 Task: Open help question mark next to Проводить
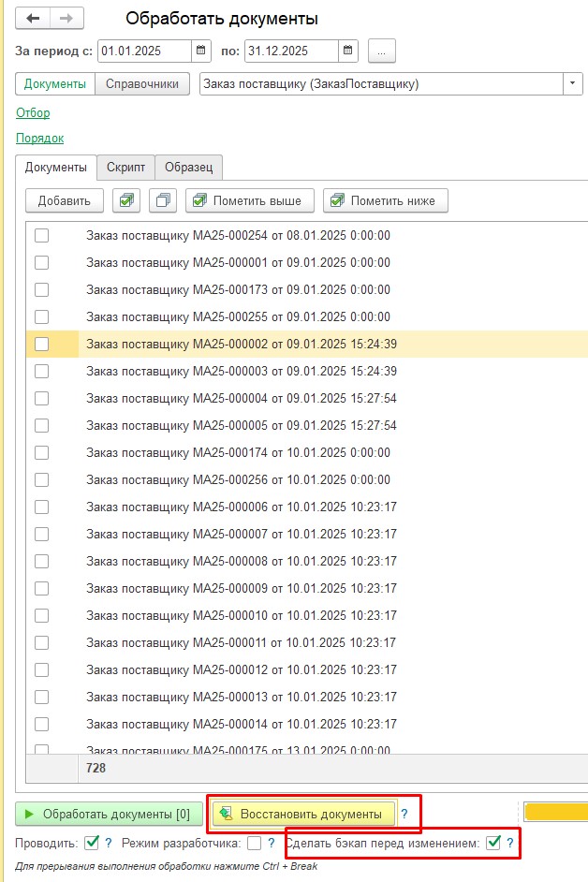pos(109,844)
